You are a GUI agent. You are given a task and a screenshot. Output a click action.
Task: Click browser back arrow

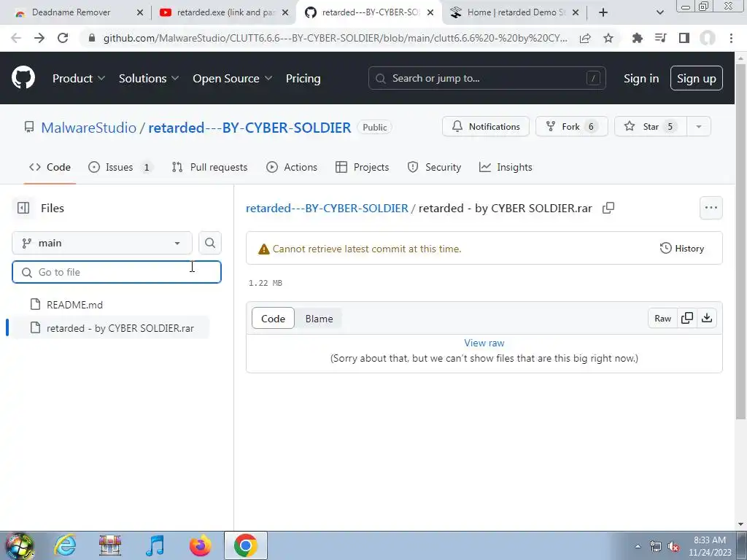pos(16,38)
